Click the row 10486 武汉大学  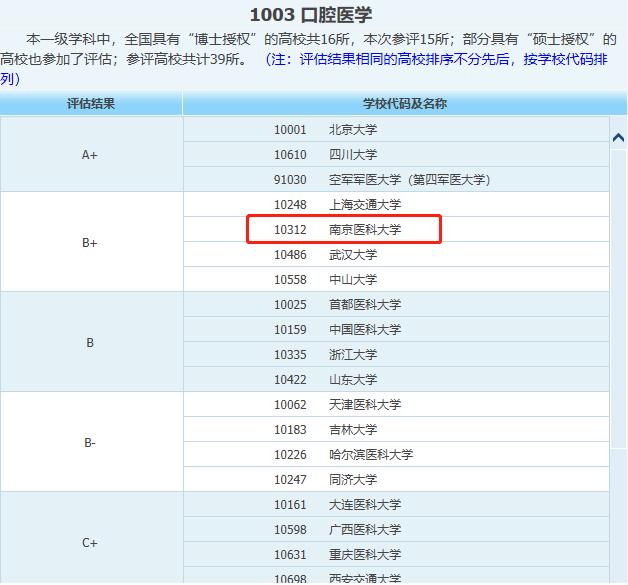[x=396, y=254]
